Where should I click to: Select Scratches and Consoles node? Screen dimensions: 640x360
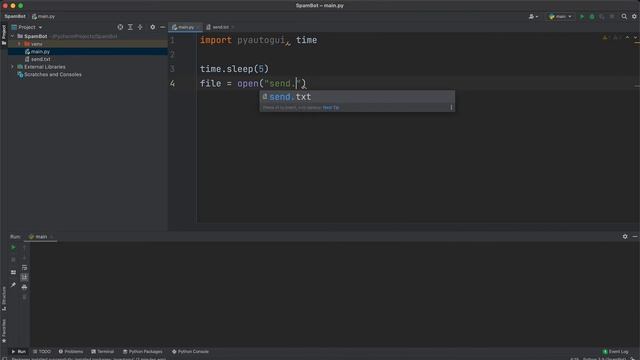click(x=53, y=74)
